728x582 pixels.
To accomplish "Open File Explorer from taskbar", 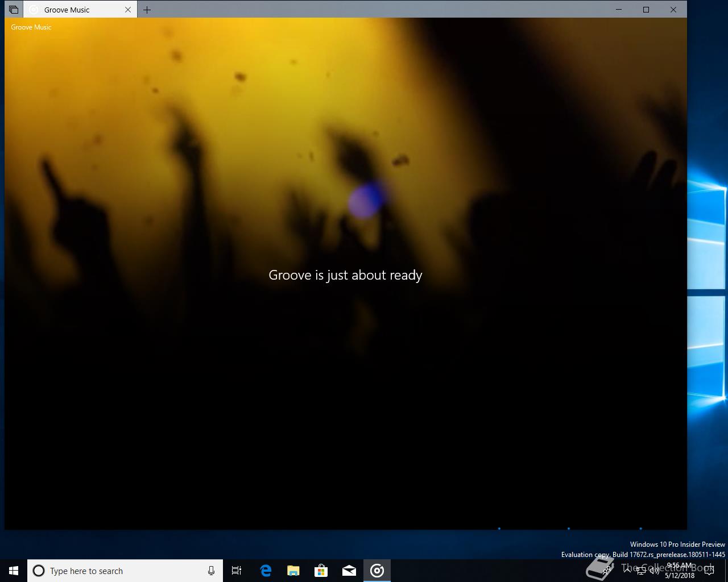I will [293, 571].
